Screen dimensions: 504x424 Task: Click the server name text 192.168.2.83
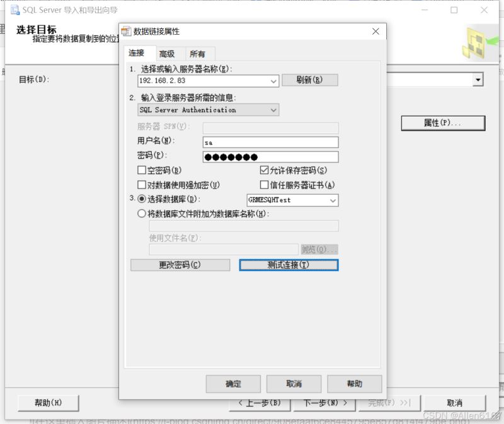coord(163,81)
